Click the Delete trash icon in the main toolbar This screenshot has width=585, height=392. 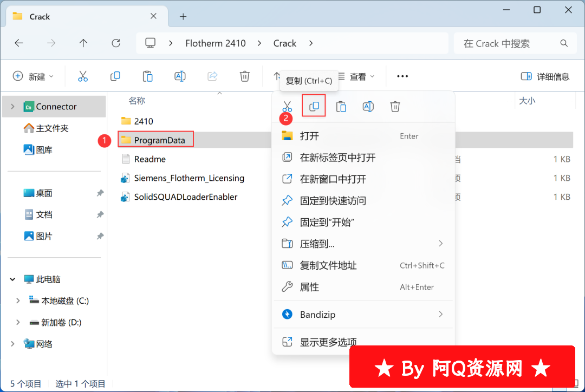click(245, 76)
